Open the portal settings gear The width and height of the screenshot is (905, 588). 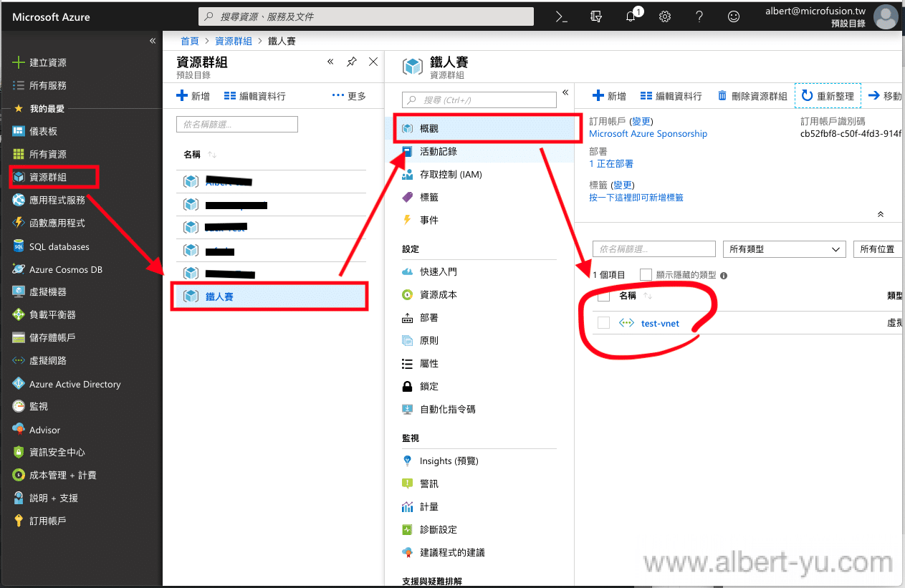(x=665, y=16)
